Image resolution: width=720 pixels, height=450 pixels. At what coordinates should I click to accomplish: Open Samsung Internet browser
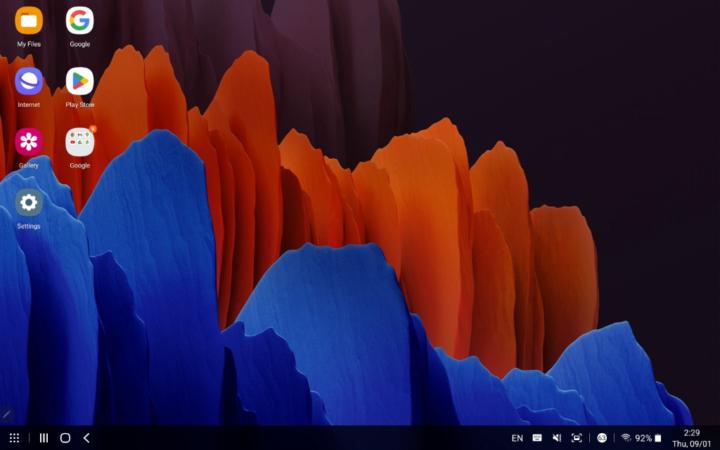point(29,82)
